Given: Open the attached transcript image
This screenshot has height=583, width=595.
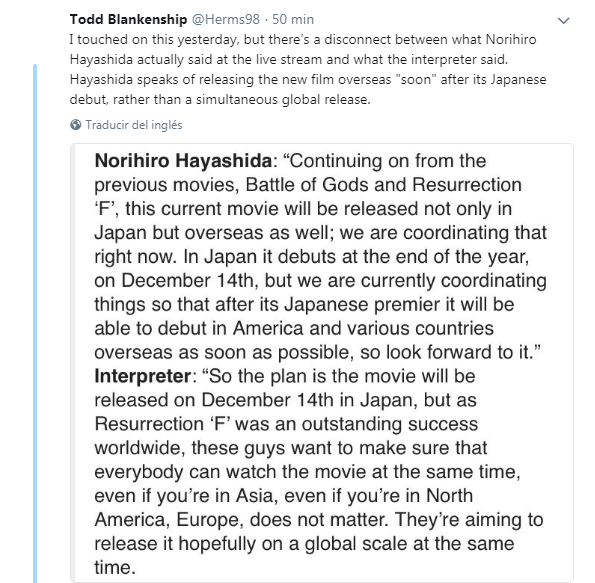Looking at the screenshot, I should pos(322,363).
